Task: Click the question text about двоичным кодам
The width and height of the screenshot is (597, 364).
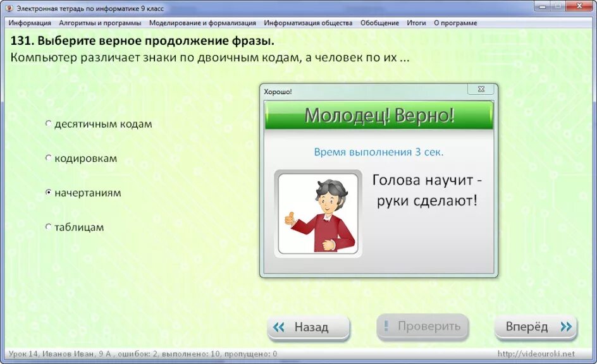Action: coord(210,58)
